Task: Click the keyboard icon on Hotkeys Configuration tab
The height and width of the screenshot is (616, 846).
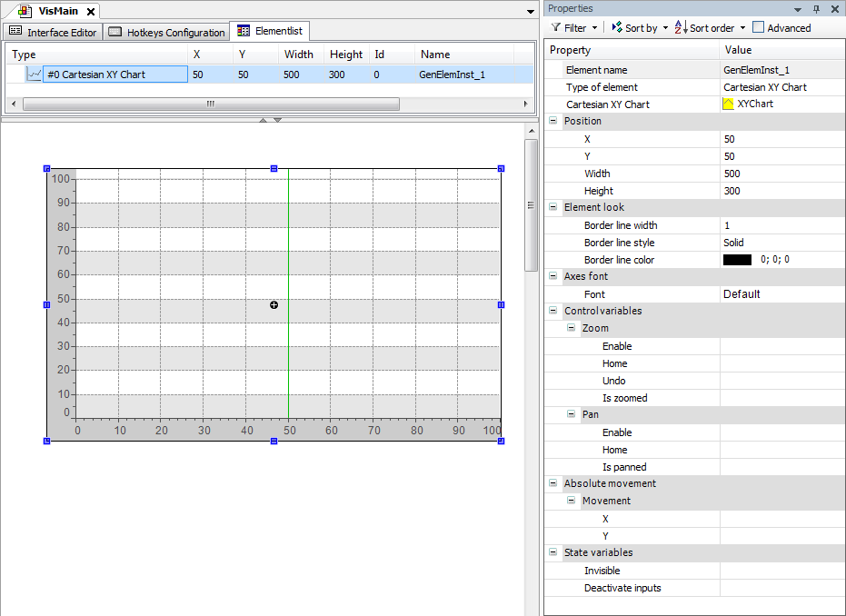Action: [114, 31]
